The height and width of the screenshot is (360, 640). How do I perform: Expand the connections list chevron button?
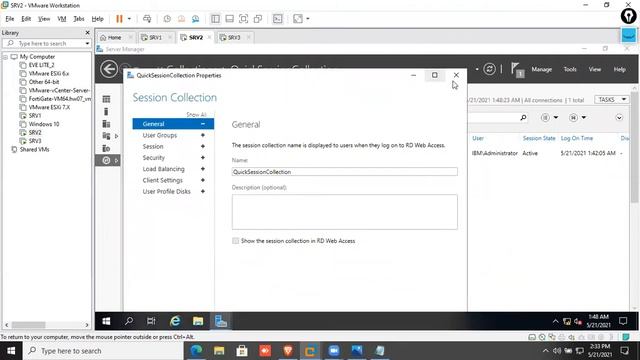coord(619,118)
